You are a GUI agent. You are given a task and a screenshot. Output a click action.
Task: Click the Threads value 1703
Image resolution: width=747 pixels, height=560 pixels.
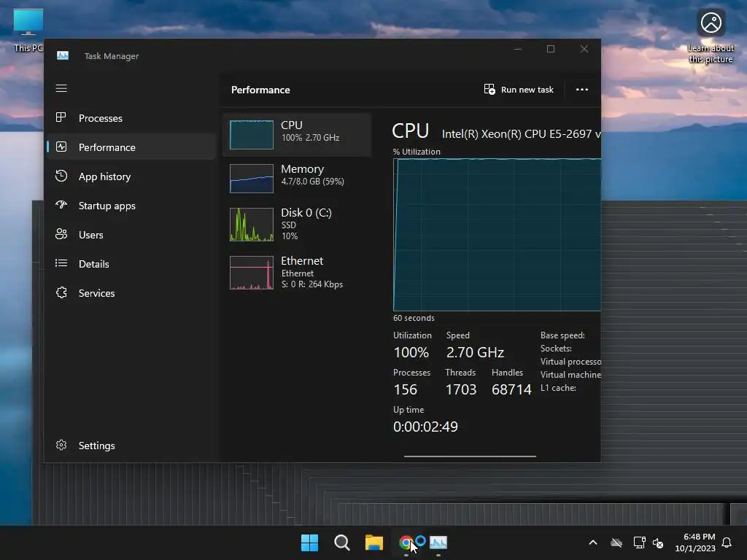point(461,389)
